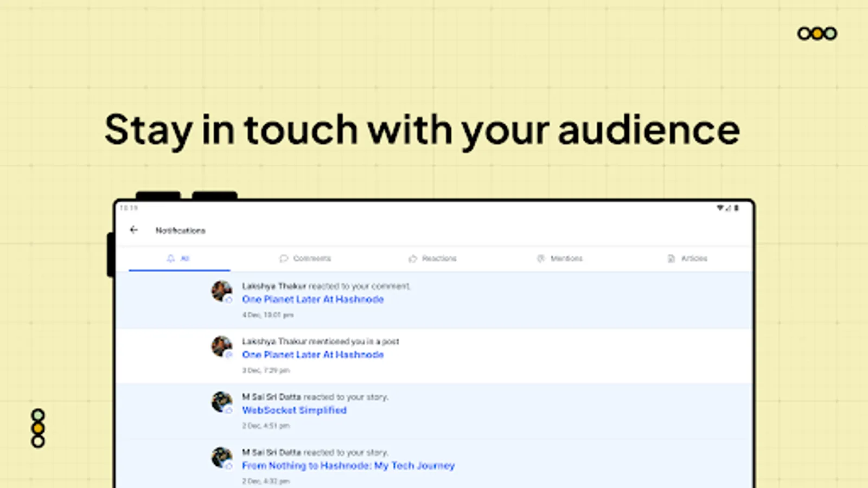Open Lakshya Thakur's avatar on the comment reaction

[222, 291]
